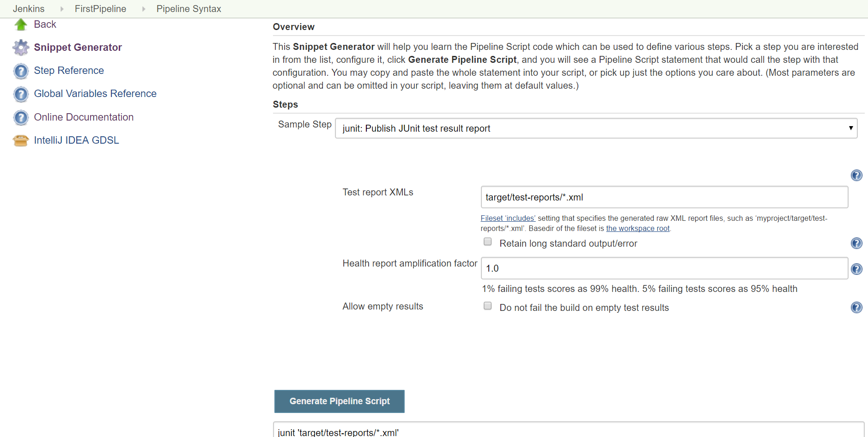Go to Jenkins breadcrumb
The image size is (868, 437).
29,9
